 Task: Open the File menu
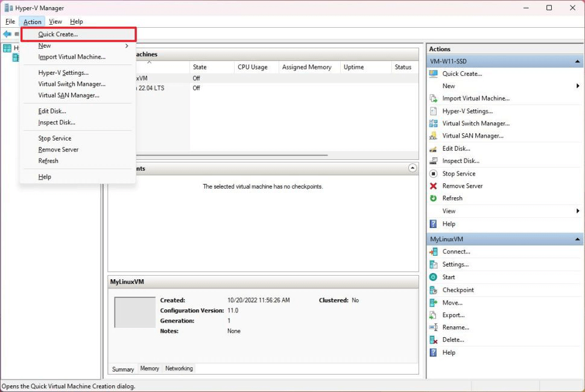(10, 21)
